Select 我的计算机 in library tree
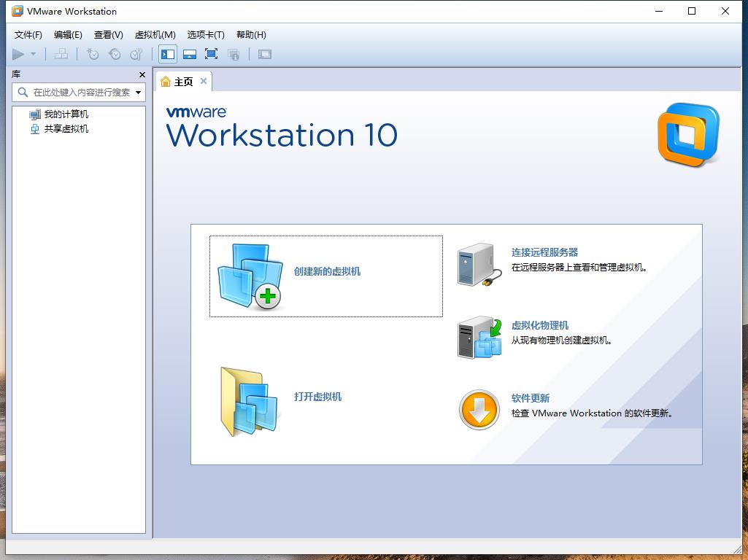The image size is (748, 560). click(x=66, y=114)
